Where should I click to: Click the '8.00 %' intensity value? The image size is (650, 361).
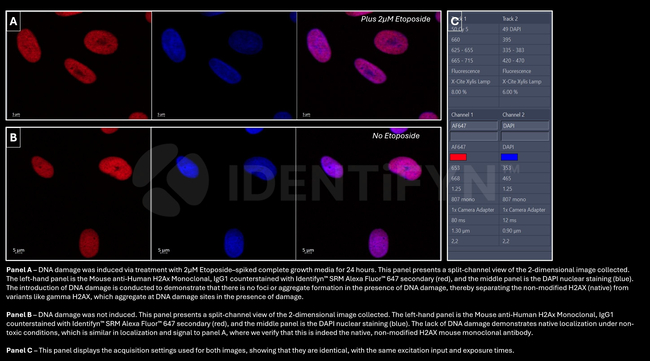(459, 92)
